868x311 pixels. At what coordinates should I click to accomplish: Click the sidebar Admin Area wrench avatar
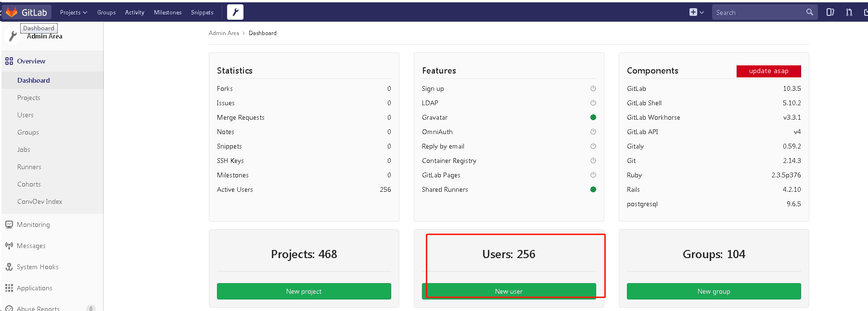(13, 36)
